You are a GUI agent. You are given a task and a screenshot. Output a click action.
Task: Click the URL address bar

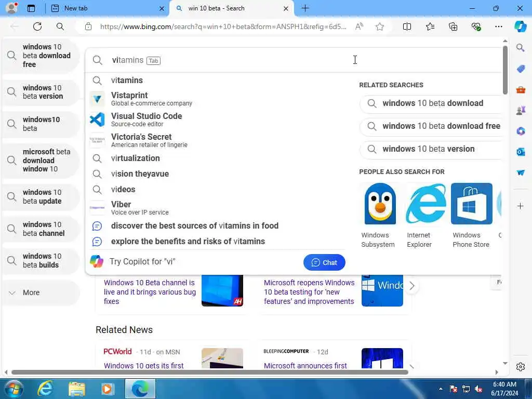(x=223, y=26)
